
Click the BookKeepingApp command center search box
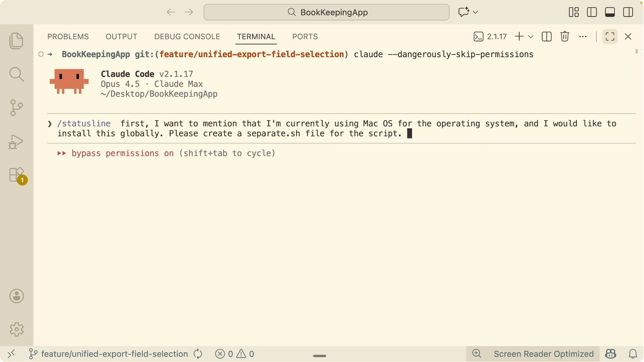coord(326,12)
